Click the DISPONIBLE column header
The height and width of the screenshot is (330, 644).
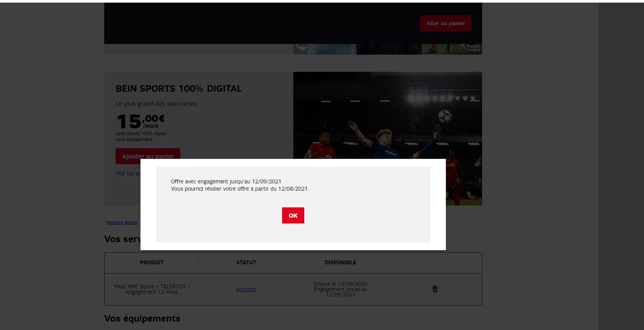tap(340, 262)
